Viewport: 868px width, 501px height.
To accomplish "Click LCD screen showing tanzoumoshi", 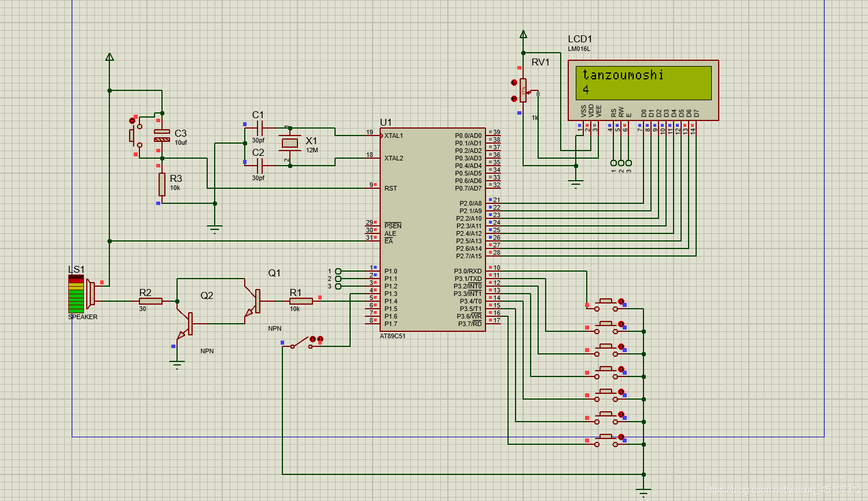I will point(643,83).
